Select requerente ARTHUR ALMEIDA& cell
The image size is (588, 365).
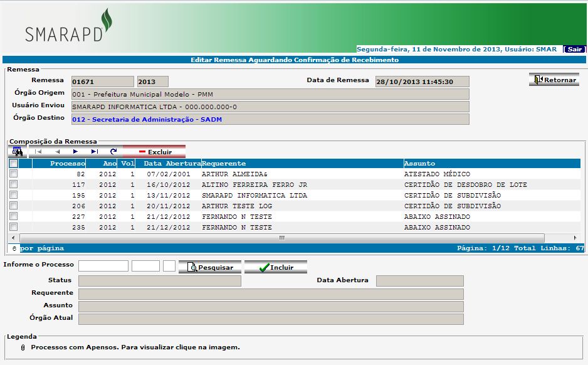[x=234, y=174]
